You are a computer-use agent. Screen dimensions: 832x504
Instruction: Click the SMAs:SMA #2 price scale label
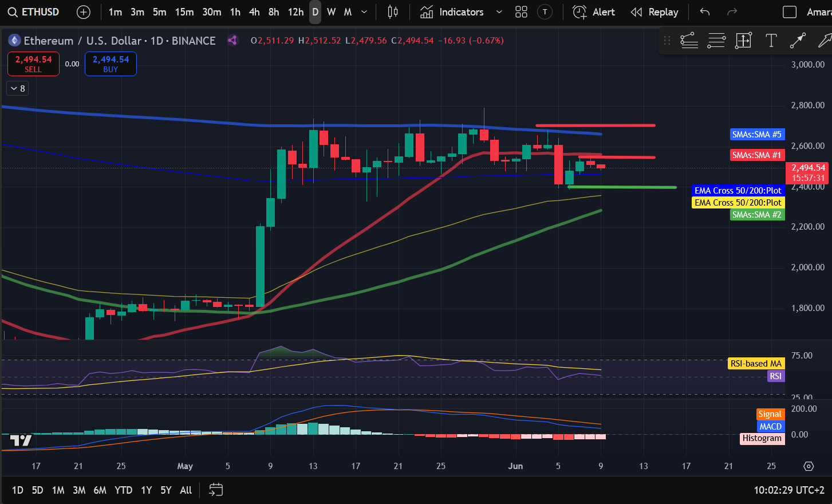pos(757,215)
